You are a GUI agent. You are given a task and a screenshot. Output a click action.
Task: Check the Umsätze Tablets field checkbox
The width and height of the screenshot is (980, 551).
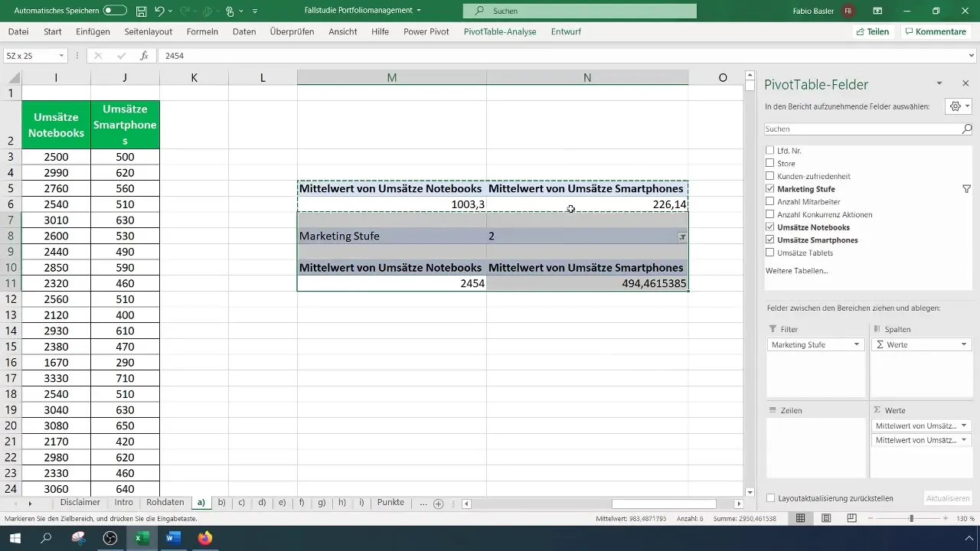coord(770,253)
